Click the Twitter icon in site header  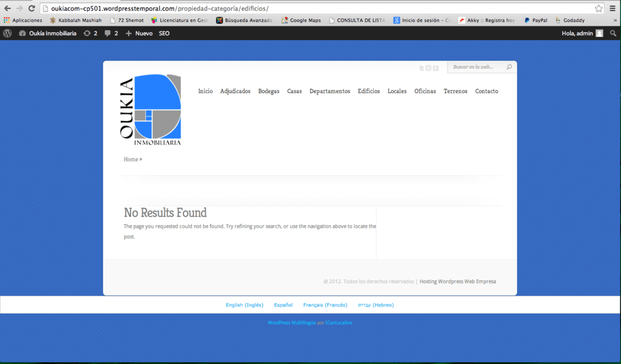[x=422, y=68]
